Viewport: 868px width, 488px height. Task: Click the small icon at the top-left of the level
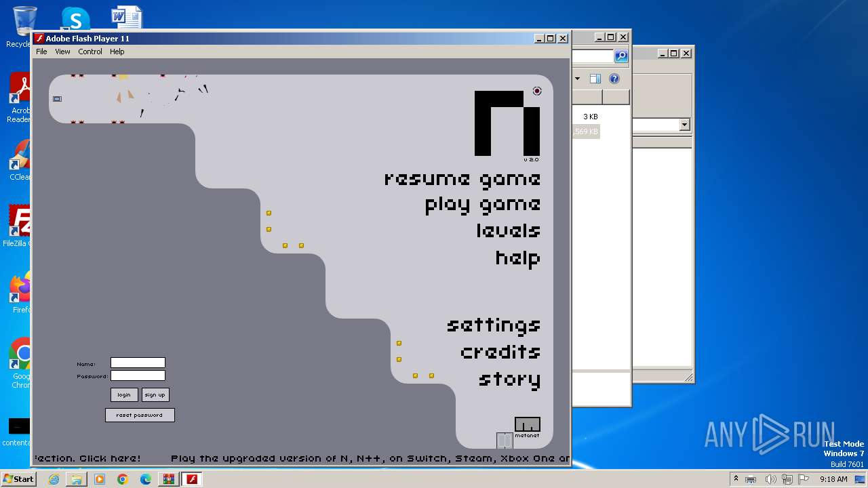point(57,99)
